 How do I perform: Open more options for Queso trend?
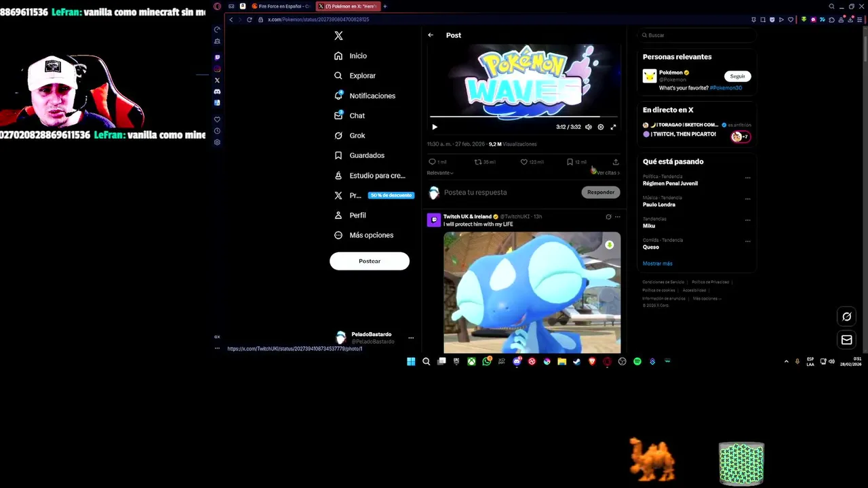[x=748, y=241]
